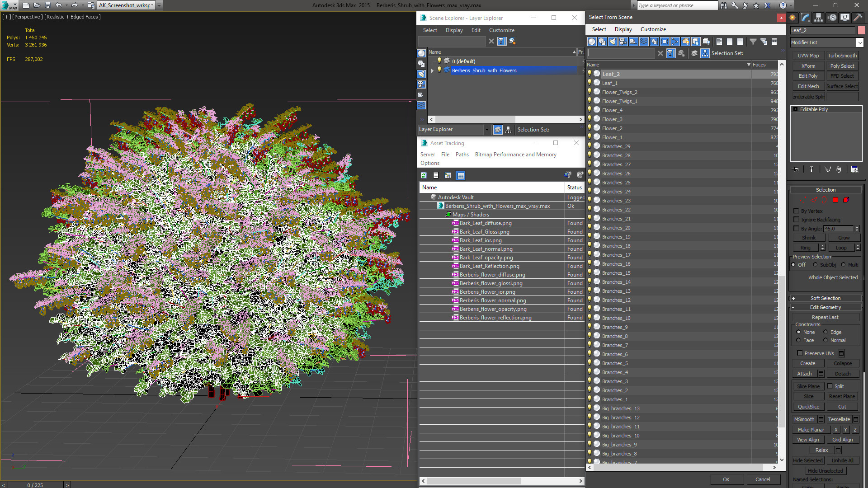Select Polygon sub-object level icon
The height and width of the screenshot is (488, 868).
coord(835,200)
